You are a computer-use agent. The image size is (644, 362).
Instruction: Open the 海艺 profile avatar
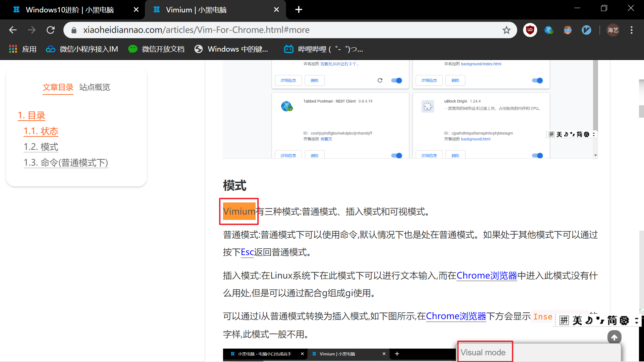613,30
